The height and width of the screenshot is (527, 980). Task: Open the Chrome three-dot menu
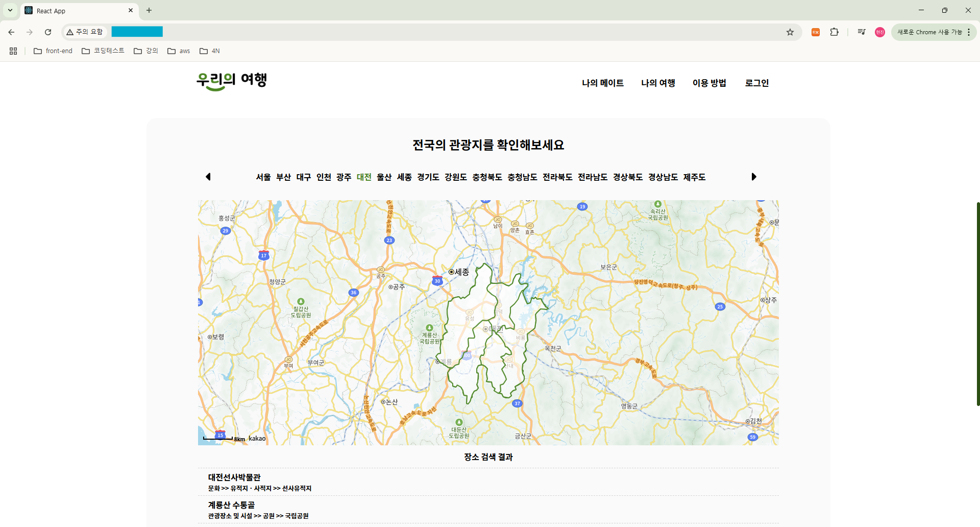pyautogui.click(x=969, y=32)
